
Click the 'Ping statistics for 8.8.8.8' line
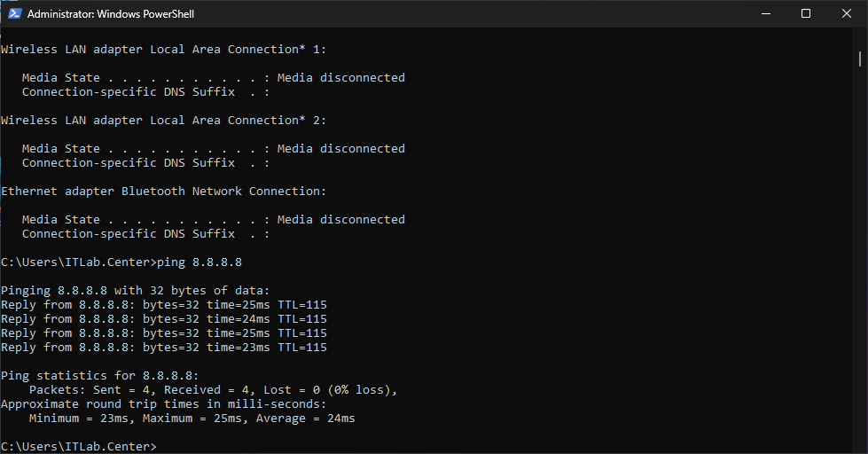[100, 376]
